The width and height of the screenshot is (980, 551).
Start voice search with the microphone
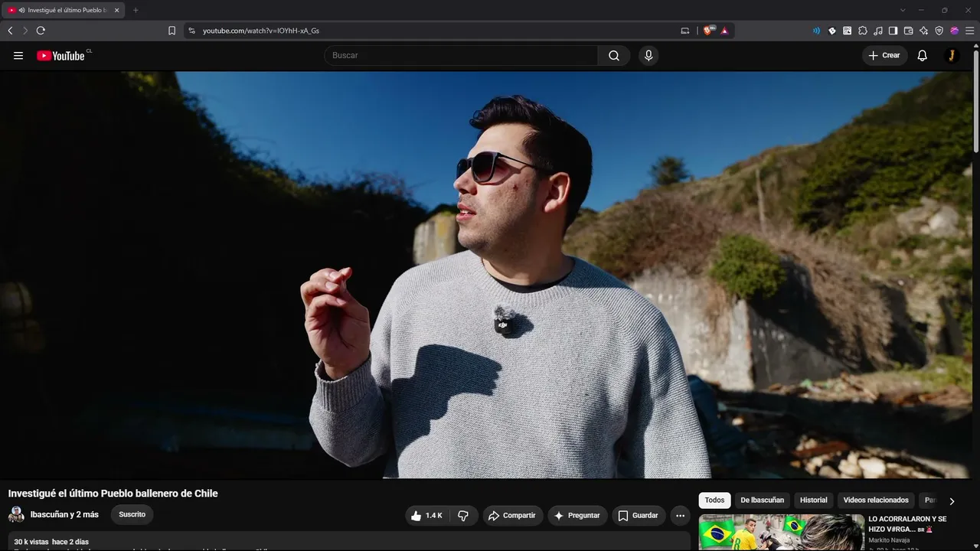(x=648, y=55)
